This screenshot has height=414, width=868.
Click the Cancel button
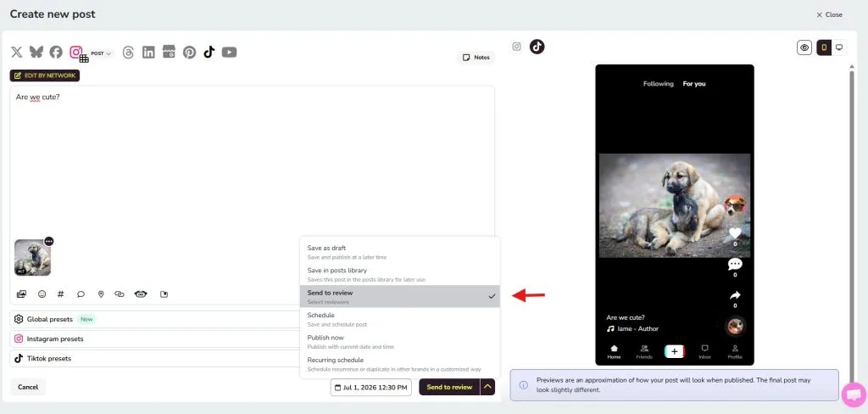click(x=28, y=387)
